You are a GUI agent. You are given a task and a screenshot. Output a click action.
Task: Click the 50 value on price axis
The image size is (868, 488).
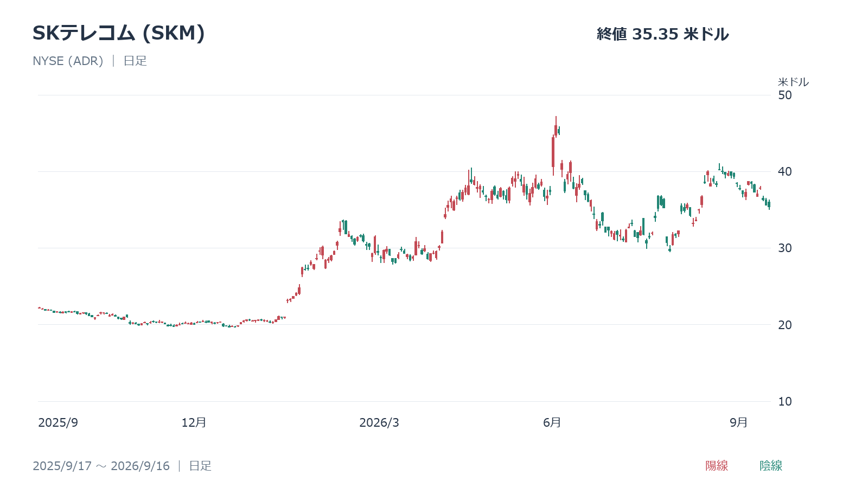tap(785, 95)
